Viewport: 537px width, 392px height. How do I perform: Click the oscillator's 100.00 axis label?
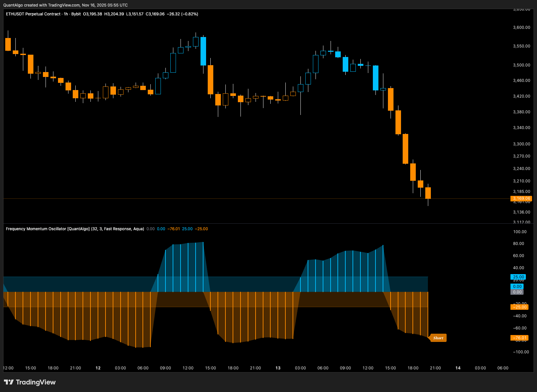pos(520,232)
